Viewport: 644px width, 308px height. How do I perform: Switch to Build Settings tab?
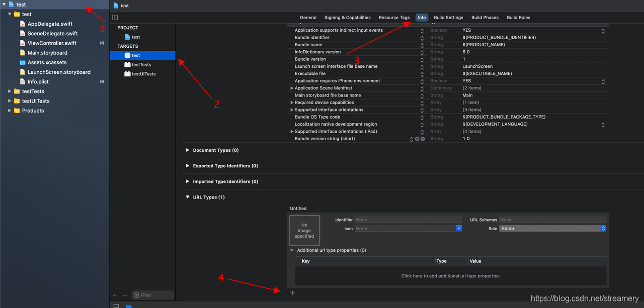tap(449, 18)
